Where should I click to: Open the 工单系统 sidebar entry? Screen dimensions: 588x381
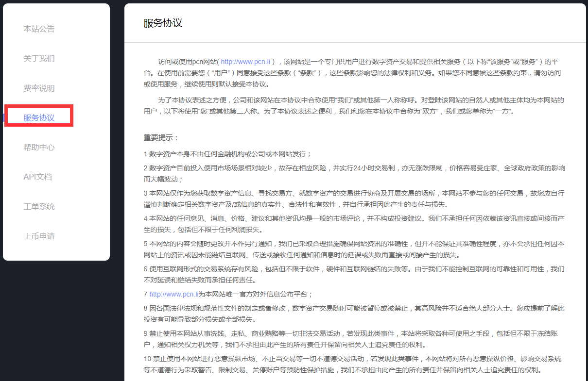coord(39,207)
